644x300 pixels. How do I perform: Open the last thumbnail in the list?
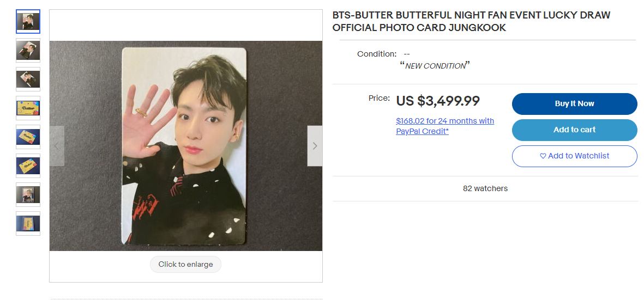pos(28,224)
